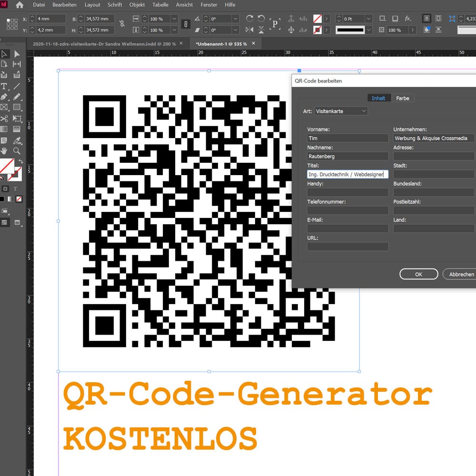The height and width of the screenshot is (476, 476).
Task: Click the stroke color swatch in control bar
Action: tap(317, 30)
